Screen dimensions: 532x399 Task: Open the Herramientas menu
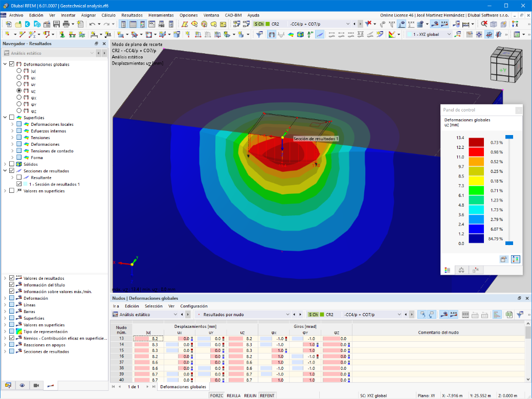(x=161, y=15)
